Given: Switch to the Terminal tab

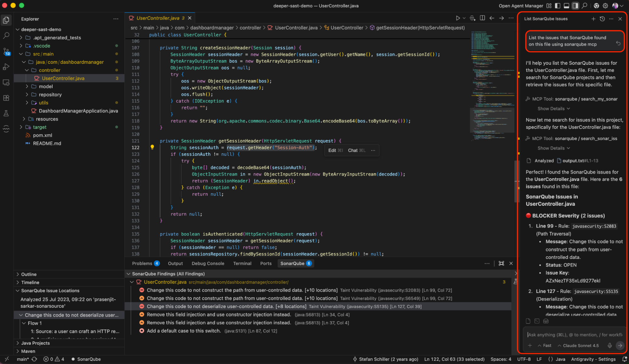Looking at the screenshot, I should pyautogui.click(x=242, y=263).
